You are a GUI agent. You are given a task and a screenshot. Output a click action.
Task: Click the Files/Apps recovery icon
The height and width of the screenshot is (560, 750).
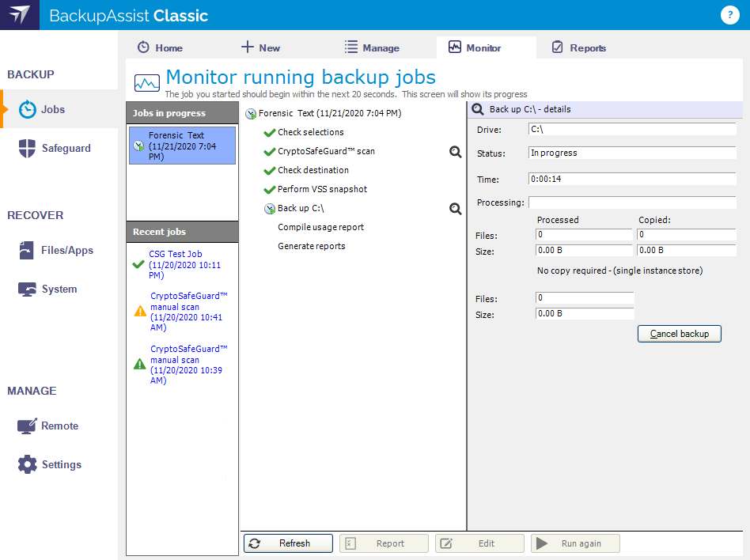pos(26,250)
